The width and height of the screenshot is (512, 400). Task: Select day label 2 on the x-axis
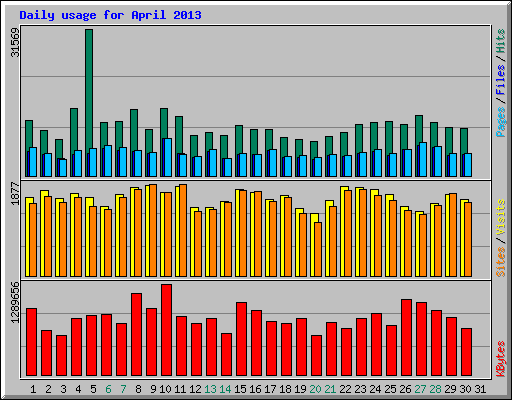[48, 389]
